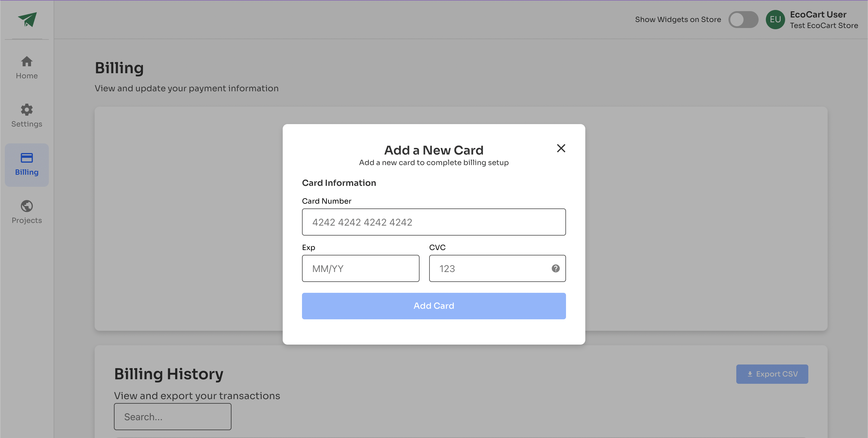Focus the Exp MM/YY input field

(360, 268)
